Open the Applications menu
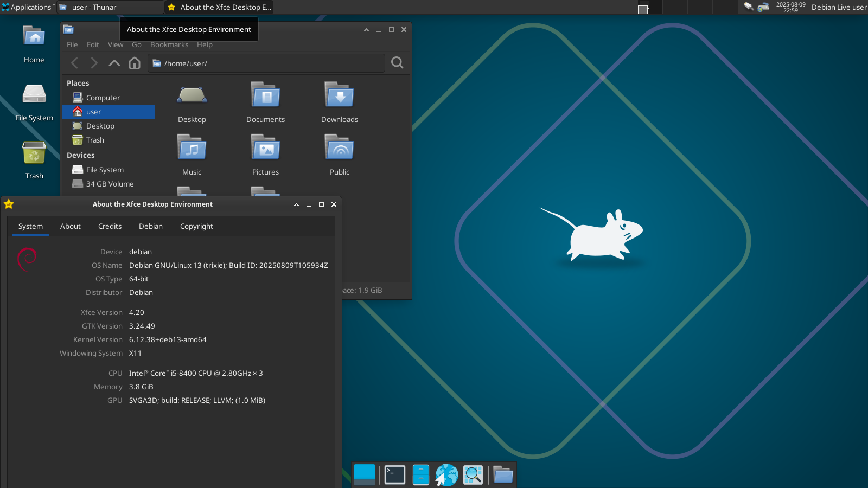The image size is (868, 488). tap(27, 7)
